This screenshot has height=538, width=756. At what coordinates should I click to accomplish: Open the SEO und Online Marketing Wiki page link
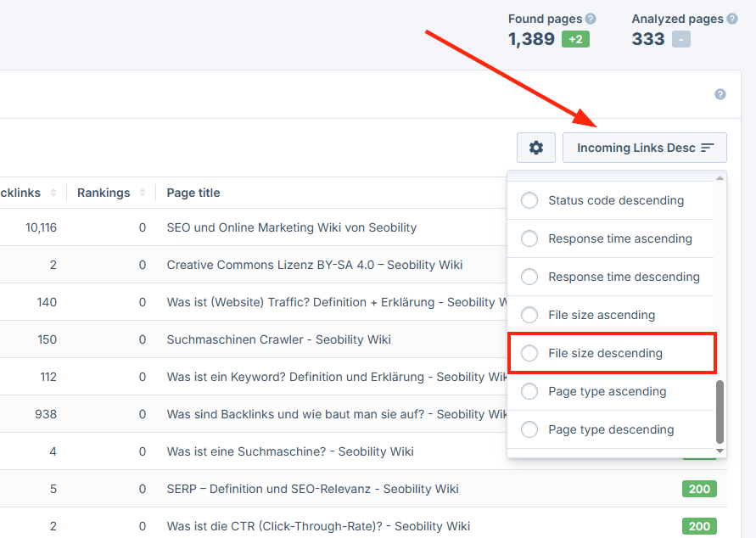pyautogui.click(x=291, y=227)
